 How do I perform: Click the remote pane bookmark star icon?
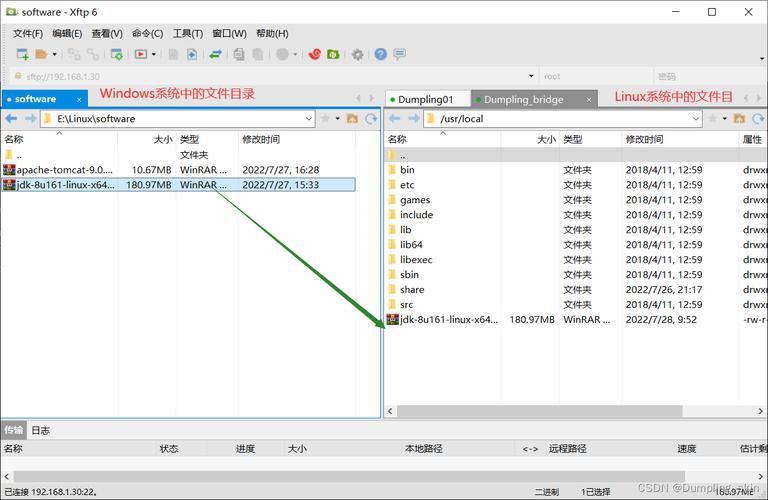click(x=713, y=119)
